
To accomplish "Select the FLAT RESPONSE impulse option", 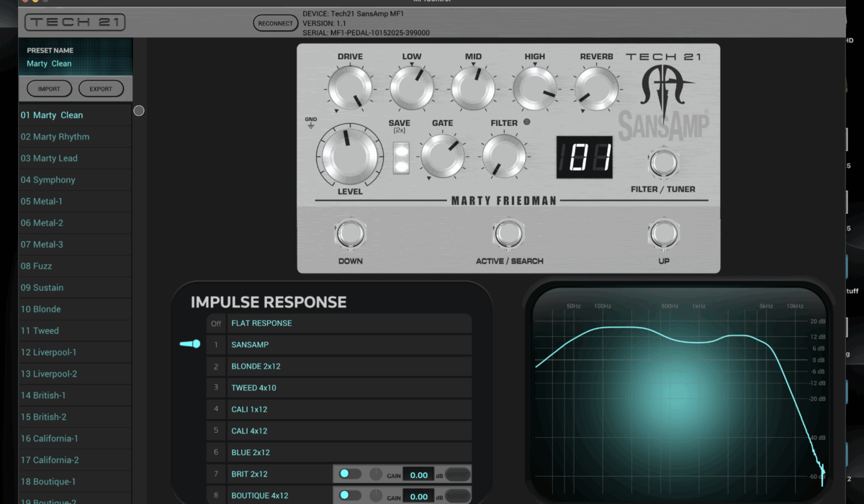I will pos(349,323).
